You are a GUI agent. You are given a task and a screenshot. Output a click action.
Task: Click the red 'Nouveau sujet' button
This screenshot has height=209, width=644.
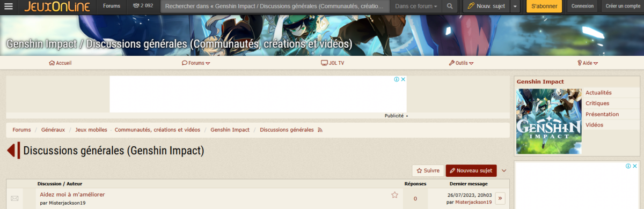coord(471,170)
